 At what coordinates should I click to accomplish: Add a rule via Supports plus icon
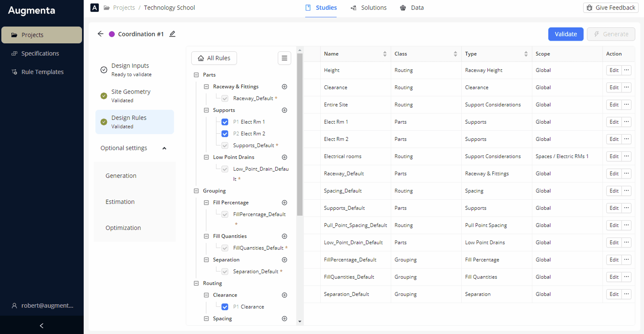point(284,110)
